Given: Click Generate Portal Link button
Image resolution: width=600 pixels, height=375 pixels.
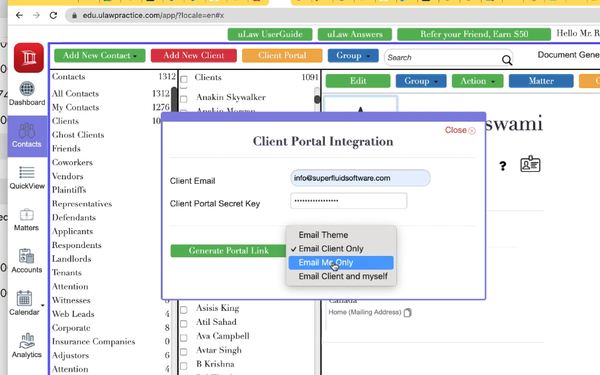Looking at the screenshot, I should (228, 251).
